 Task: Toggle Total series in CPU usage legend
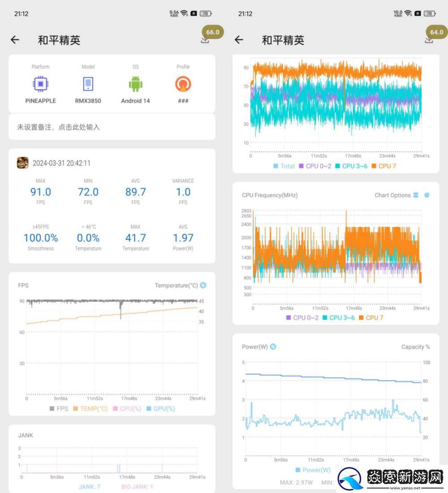(284, 166)
